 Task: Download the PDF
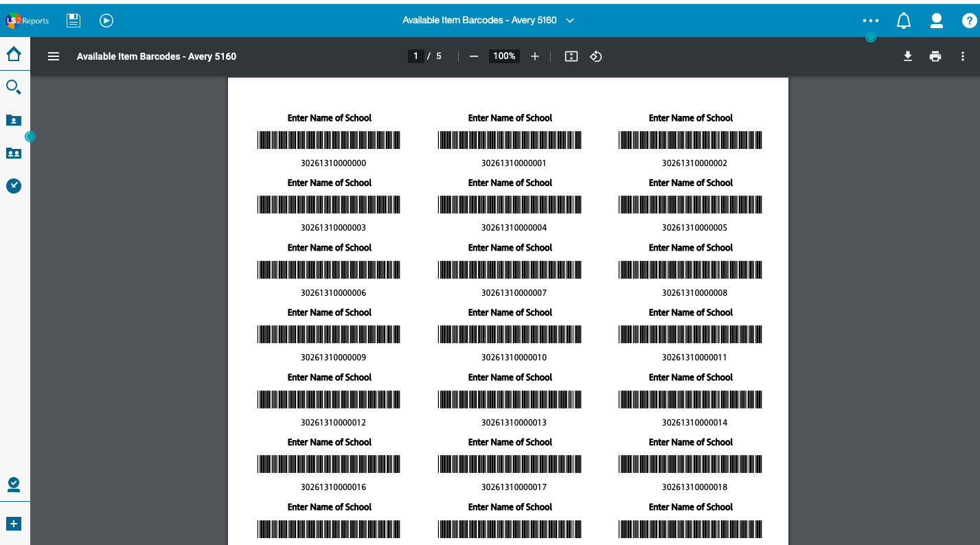(908, 56)
